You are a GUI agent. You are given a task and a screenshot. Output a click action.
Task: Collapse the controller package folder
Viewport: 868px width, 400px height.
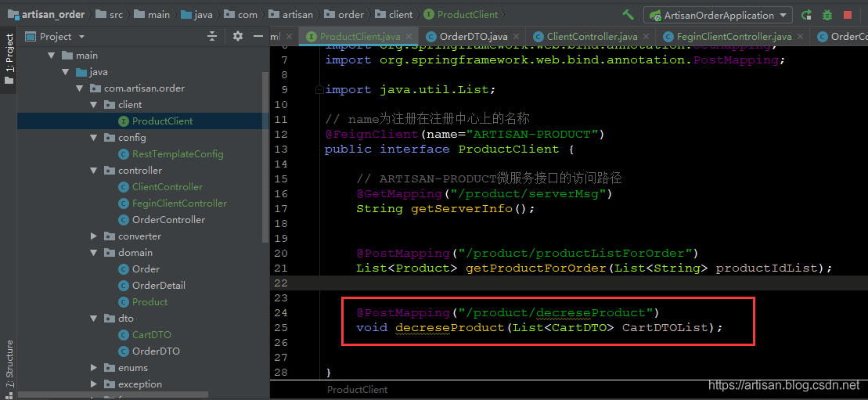click(94, 171)
